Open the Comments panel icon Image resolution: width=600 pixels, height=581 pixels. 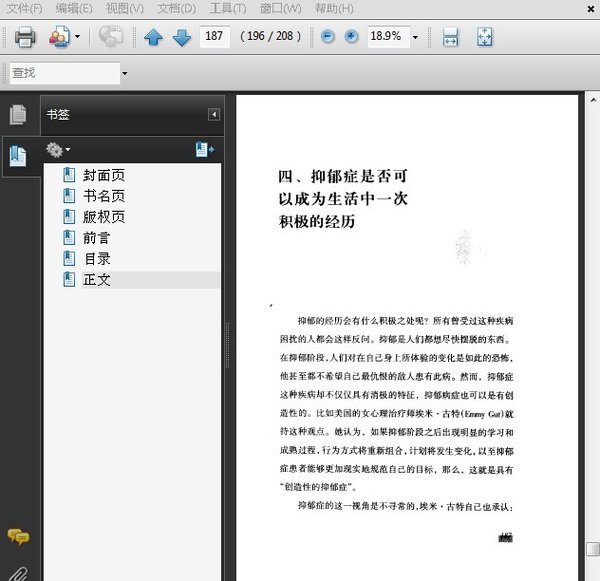[x=18, y=537]
